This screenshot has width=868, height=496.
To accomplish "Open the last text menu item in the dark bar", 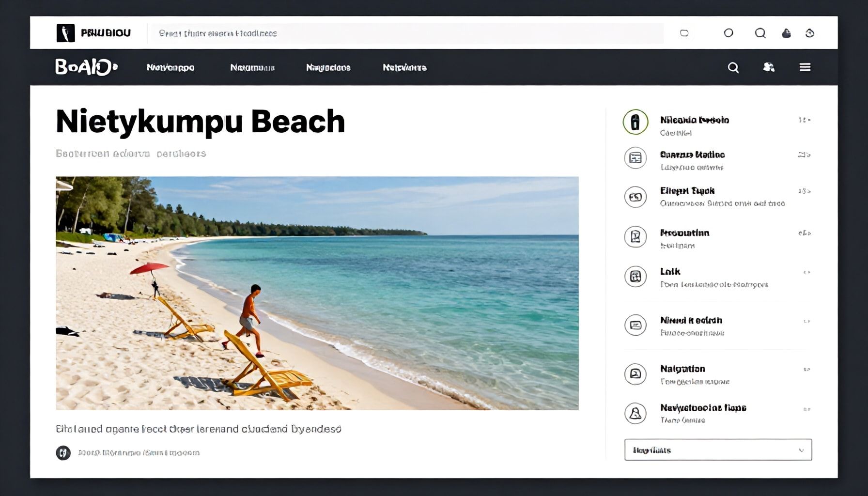I will (x=404, y=67).
